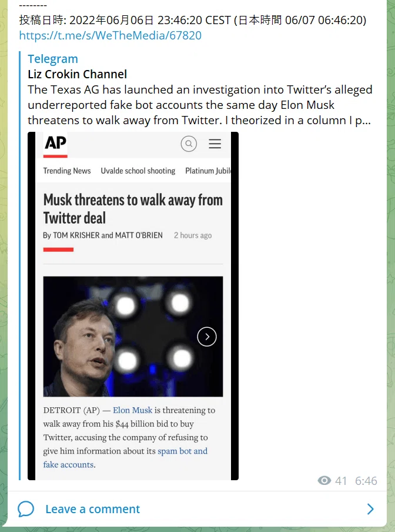Click the Telegram preview title link
The image size is (395, 532).
(x=53, y=59)
